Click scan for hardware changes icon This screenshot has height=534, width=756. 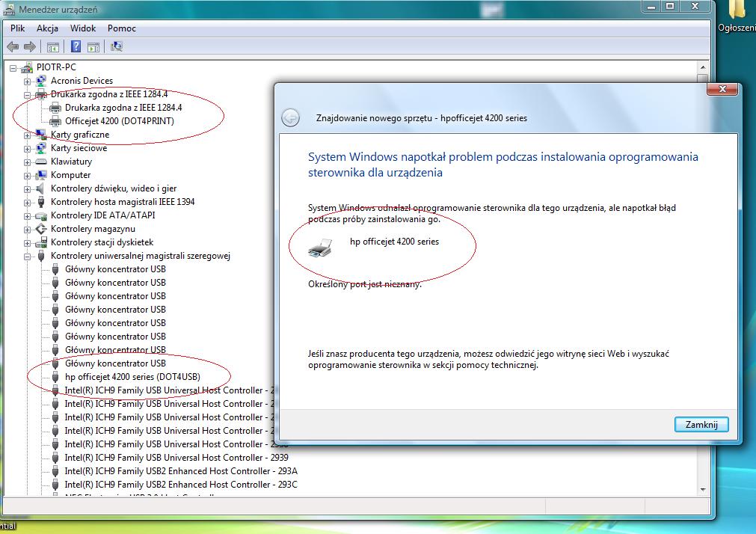[116, 46]
